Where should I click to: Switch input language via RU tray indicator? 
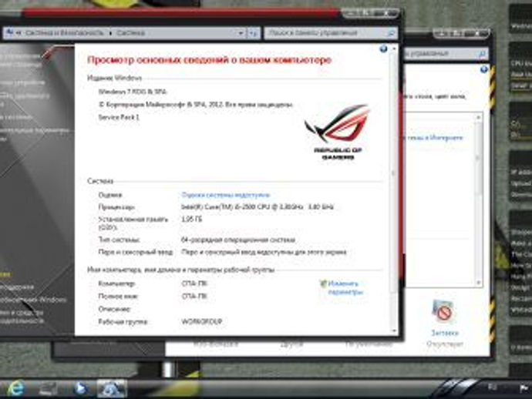[x=493, y=387]
